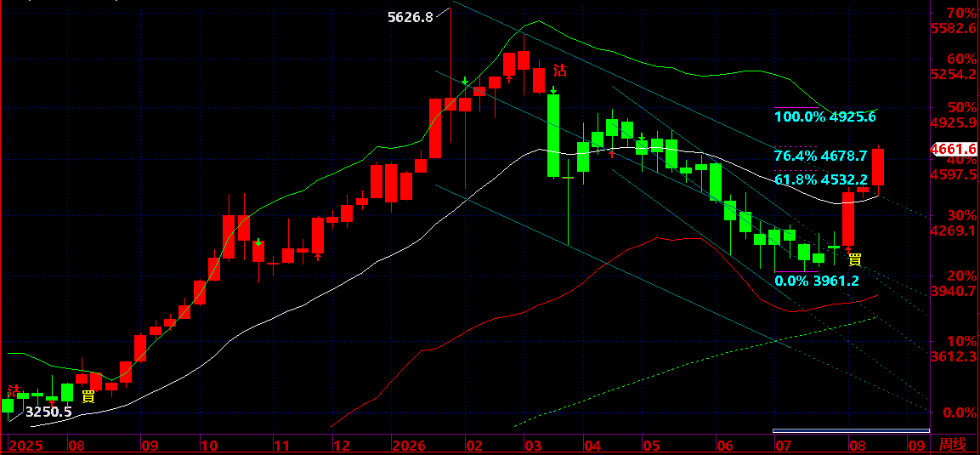This screenshot has width=980, height=455.
Task: Click the 60% label on the price axis
Action: 961,60
